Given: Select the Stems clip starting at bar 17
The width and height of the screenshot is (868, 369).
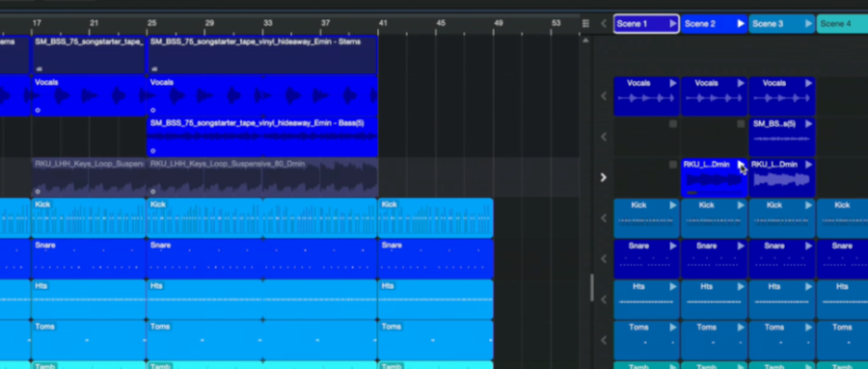Looking at the screenshot, I should point(89,55).
